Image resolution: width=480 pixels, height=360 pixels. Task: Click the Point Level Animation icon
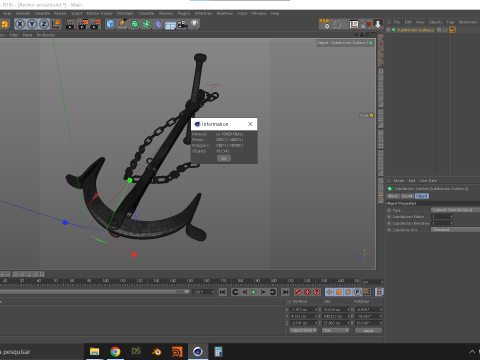(367, 292)
